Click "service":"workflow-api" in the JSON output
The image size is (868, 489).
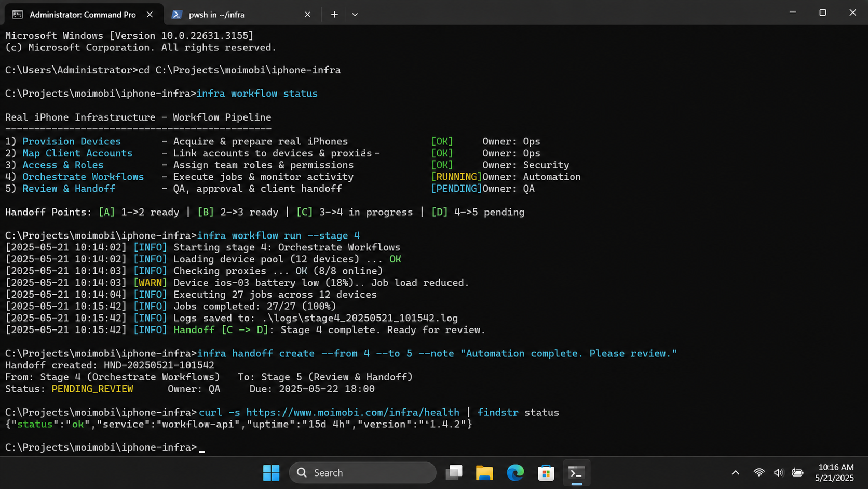[169, 425]
